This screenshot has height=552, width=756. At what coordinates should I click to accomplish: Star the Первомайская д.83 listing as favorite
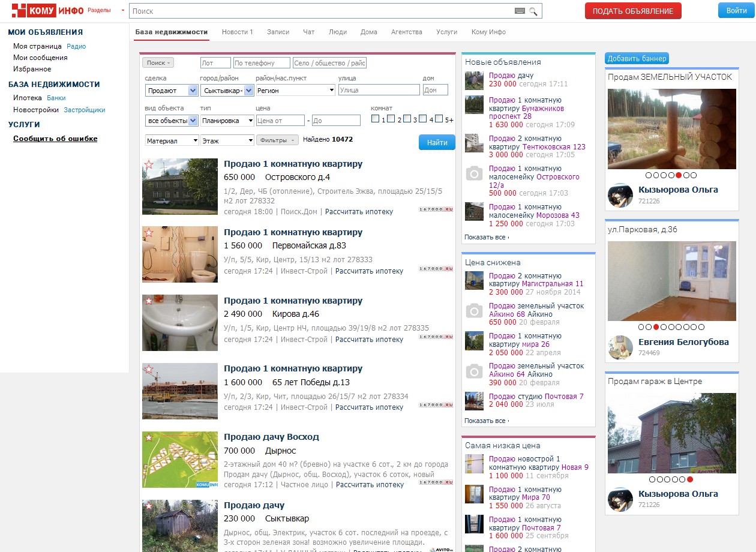click(149, 232)
